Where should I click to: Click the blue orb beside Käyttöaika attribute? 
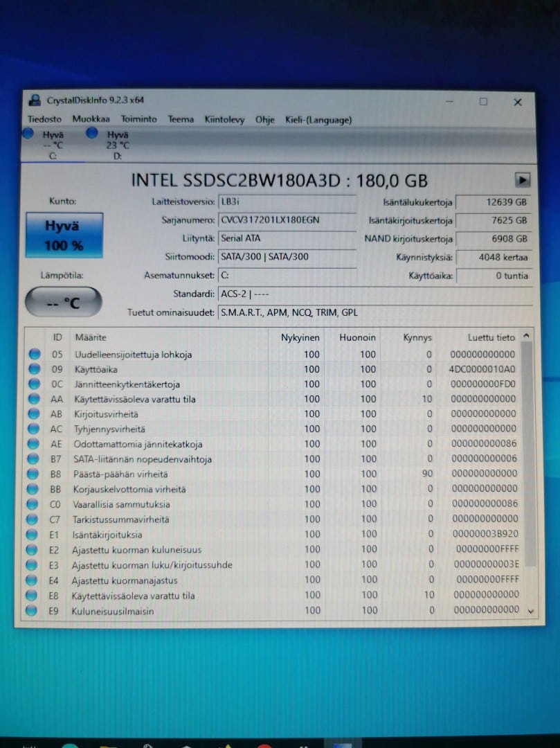[34, 370]
